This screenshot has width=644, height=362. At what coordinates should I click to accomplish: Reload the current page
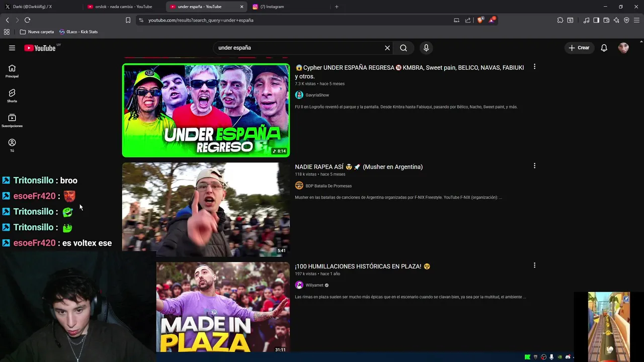click(x=27, y=20)
